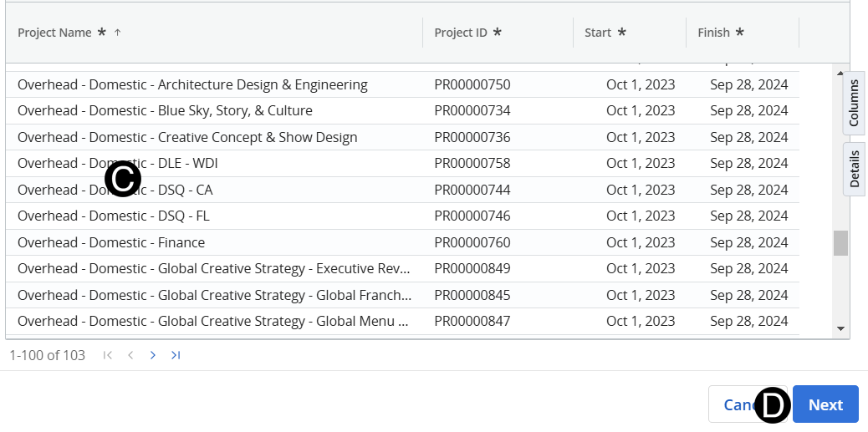Click sort arrow on Project Name column
This screenshot has height=432, width=868.
click(x=117, y=33)
